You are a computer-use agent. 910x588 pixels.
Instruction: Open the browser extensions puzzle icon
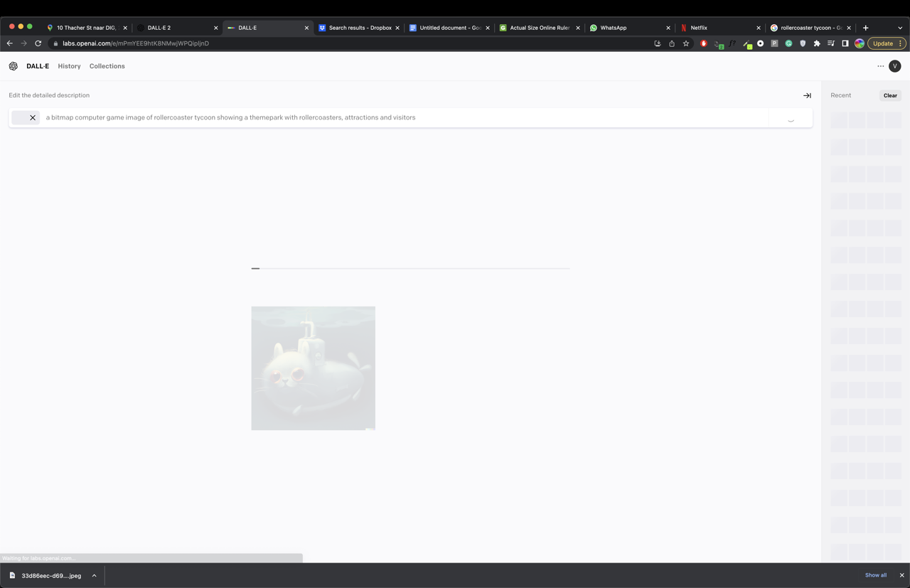click(x=817, y=43)
